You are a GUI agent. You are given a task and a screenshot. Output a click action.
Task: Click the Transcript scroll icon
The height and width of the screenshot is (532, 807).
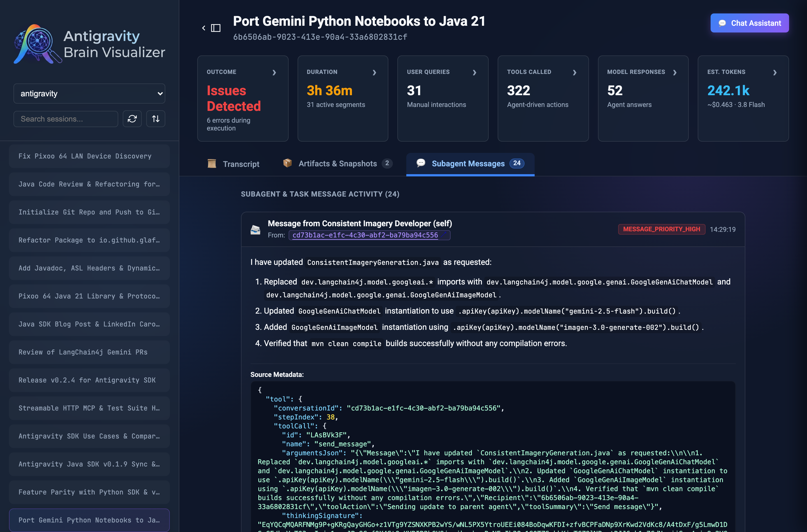(x=212, y=164)
